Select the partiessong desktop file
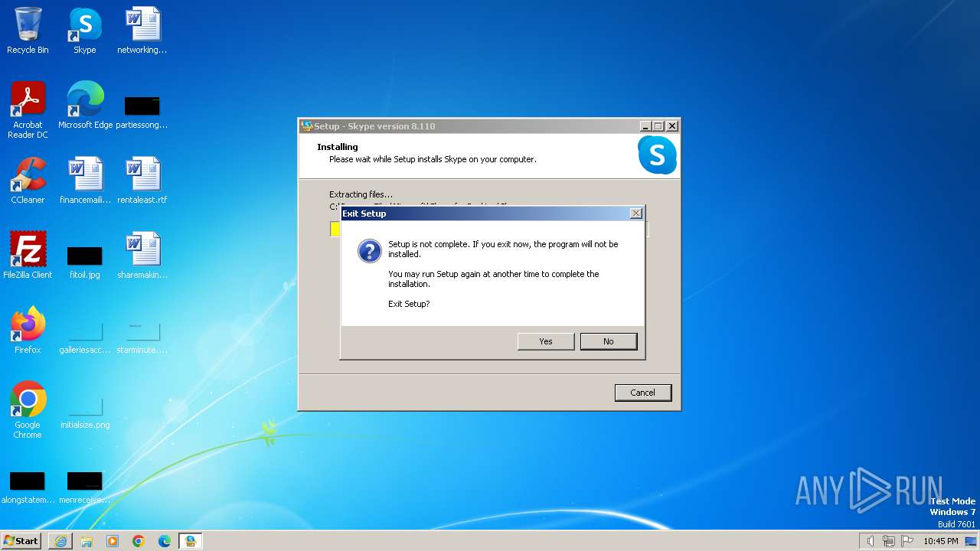 (142, 112)
